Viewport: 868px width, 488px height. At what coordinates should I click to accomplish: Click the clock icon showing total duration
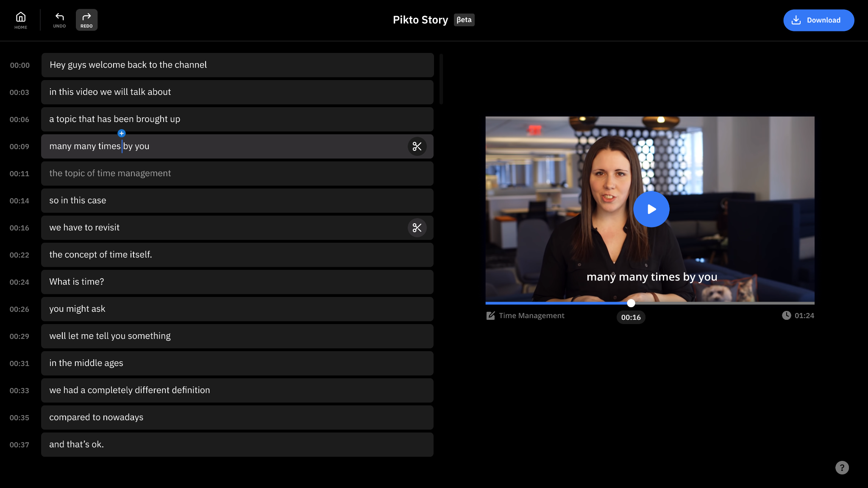coord(786,316)
